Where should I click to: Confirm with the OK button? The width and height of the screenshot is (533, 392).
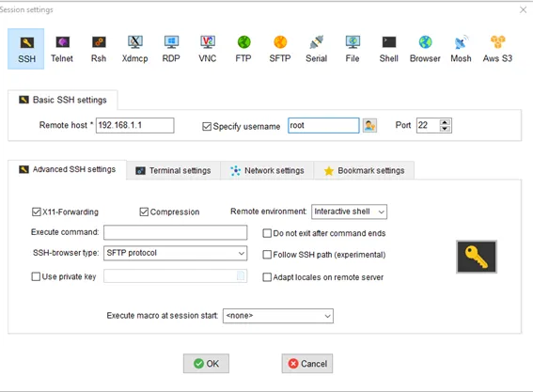pyautogui.click(x=206, y=364)
